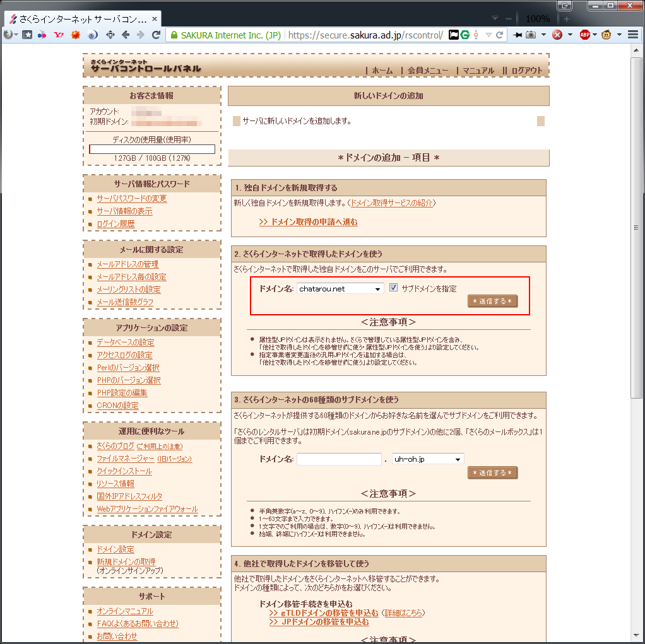Reload the page using the toolbar refresh icon
Screen dimensions: 645x644
[x=156, y=35]
